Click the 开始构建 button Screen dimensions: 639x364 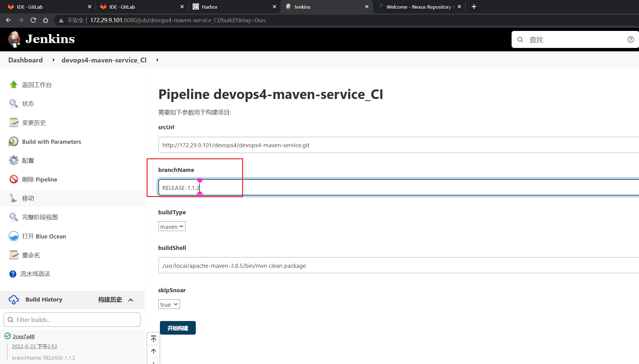pyautogui.click(x=178, y=328)
